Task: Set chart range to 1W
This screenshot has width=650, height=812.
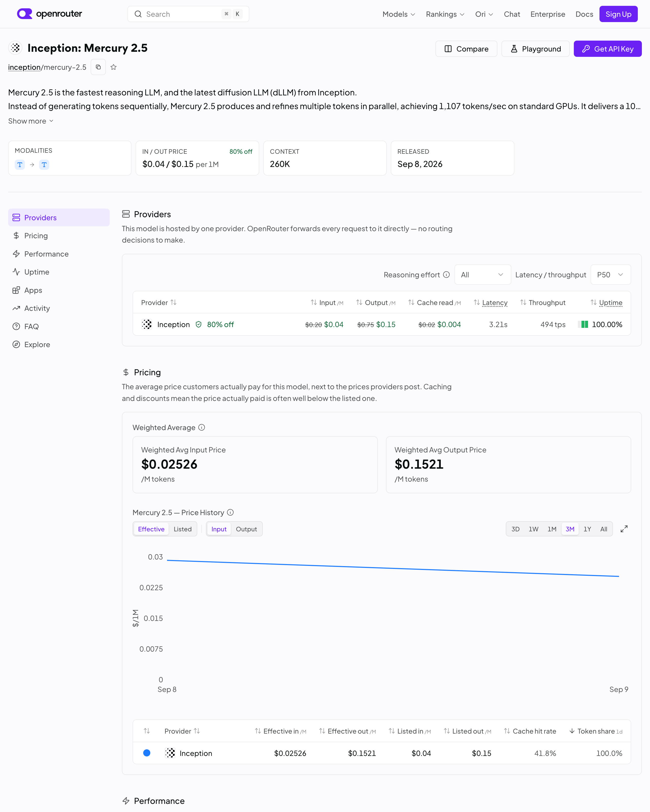Action: 533,529
